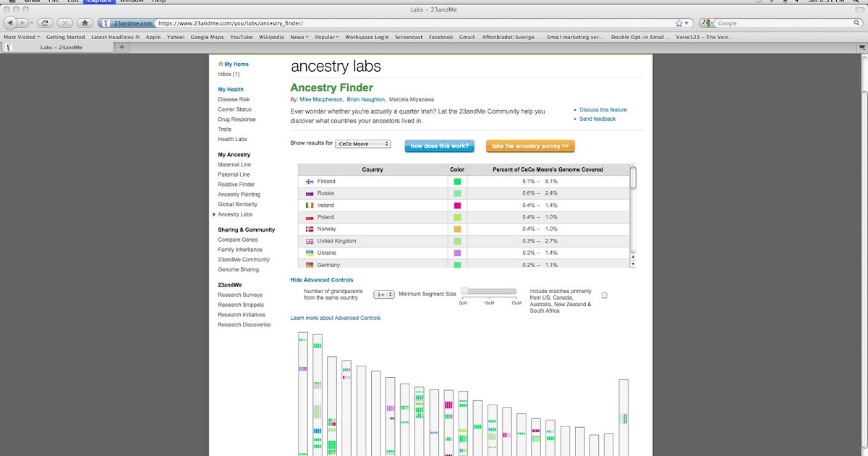The image size is (868, 456).
Task: Click the take the ancestry survey button
Action: tap(530, 145)
